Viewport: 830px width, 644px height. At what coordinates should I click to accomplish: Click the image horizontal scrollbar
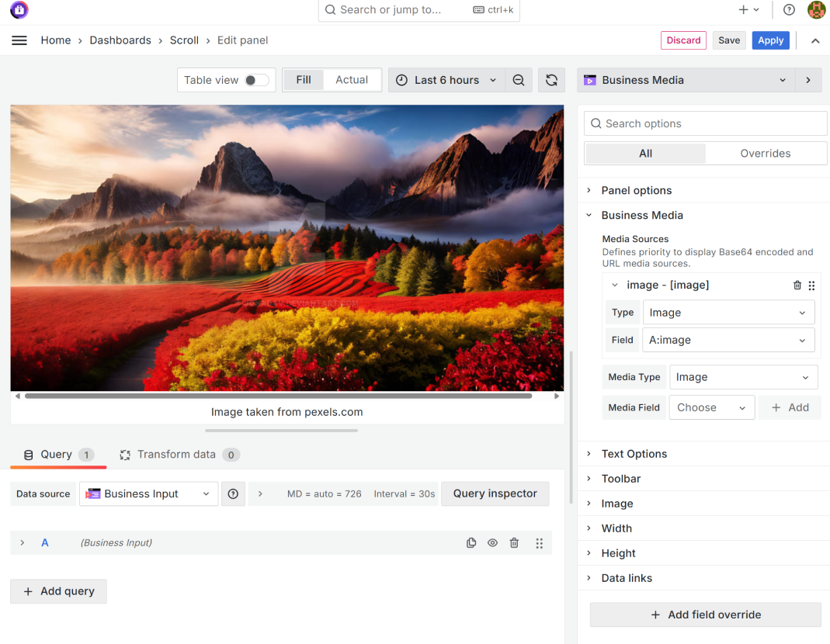[278, 396]
